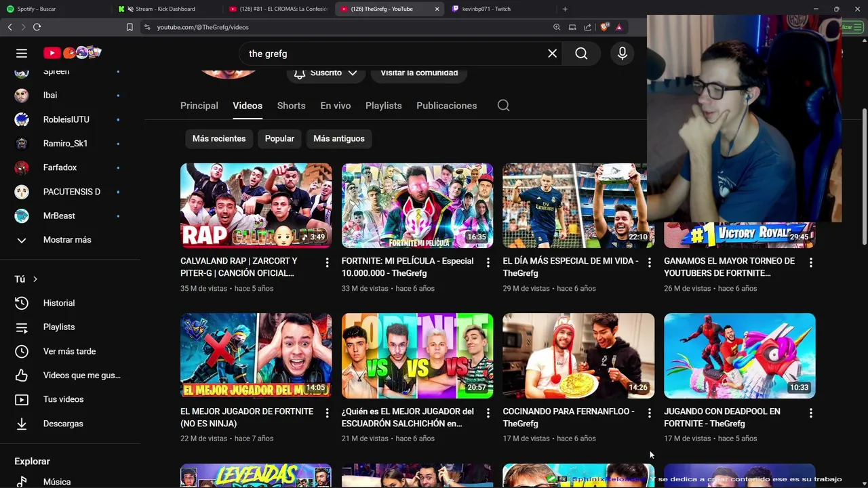Clear the search box with X
Screen dimensions: 868x488
pos(553,54)
